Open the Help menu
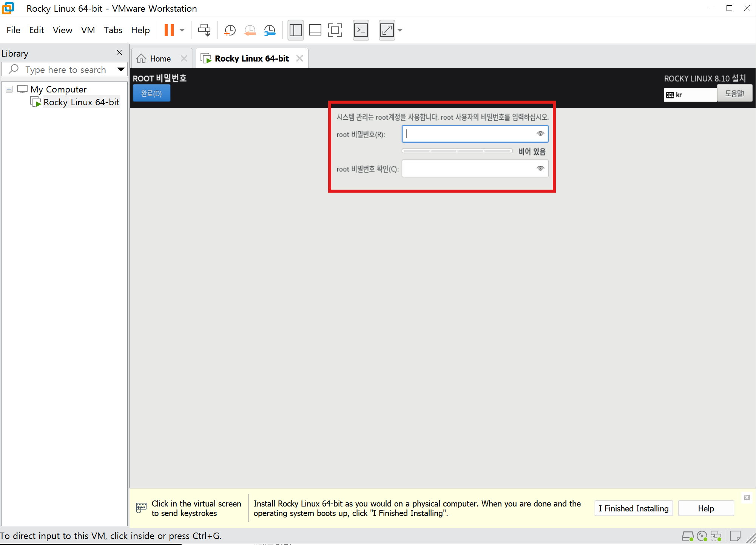 click(x=140, y=30)
